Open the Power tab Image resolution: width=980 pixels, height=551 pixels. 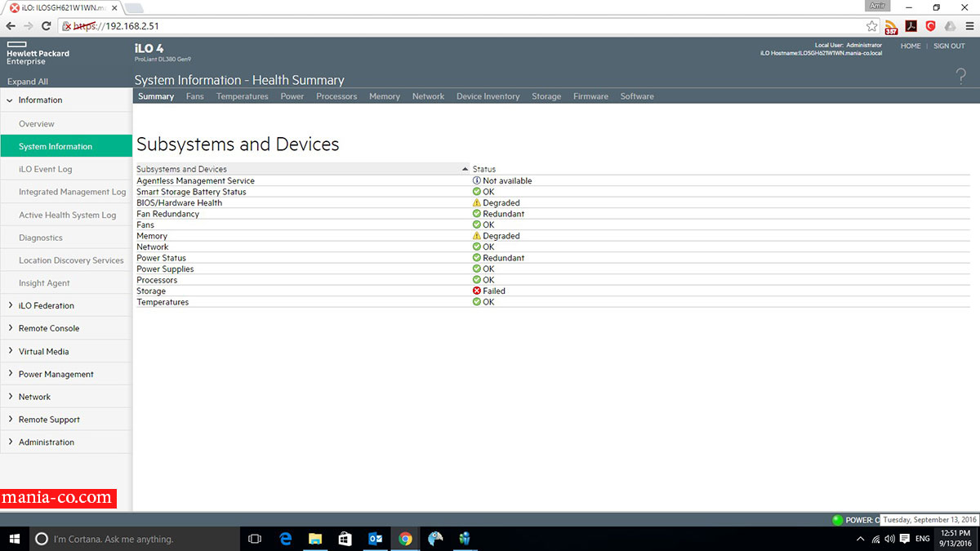point(292,96)
